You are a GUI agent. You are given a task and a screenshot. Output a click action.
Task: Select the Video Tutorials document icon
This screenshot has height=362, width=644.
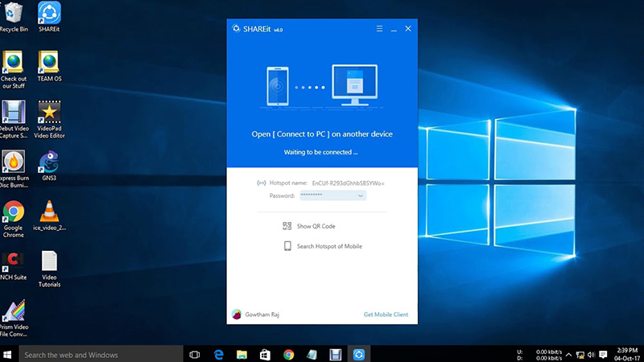pos(49,269)
